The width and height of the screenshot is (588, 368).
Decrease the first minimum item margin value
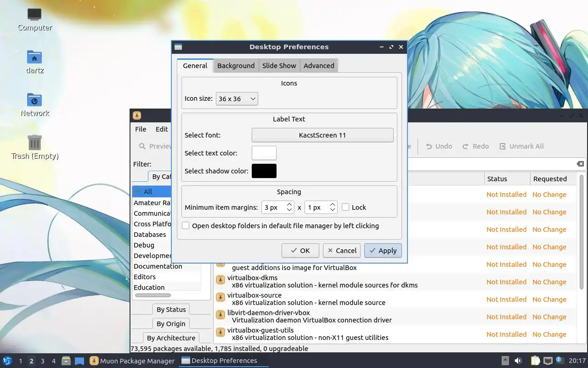click(x=289, y=210)
